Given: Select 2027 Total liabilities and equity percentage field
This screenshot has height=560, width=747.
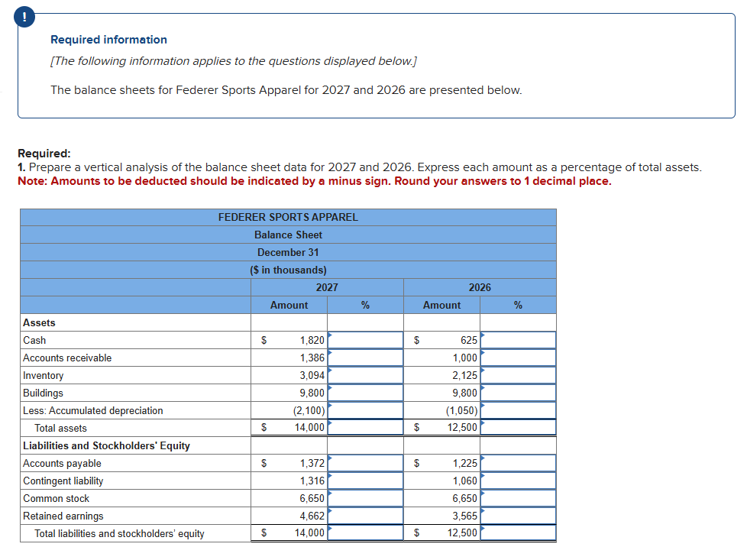Looking at the screenshot, I should [365, 532].
